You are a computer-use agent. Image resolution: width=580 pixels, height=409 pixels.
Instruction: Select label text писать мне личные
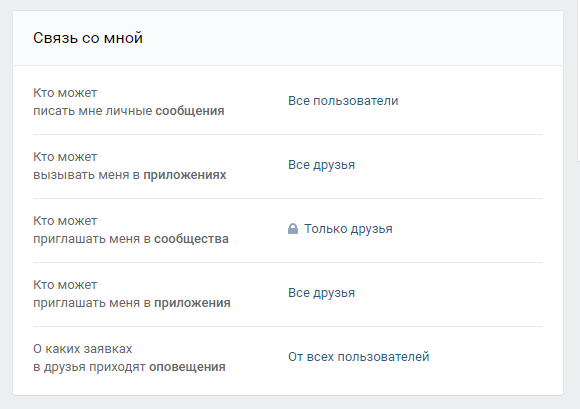(x=93, y=111)
